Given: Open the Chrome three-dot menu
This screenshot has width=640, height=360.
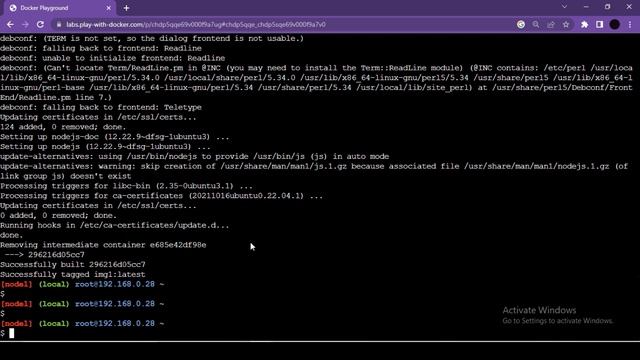Looking at the screenshot, I should pyautogui.click(x=630, y=24).
